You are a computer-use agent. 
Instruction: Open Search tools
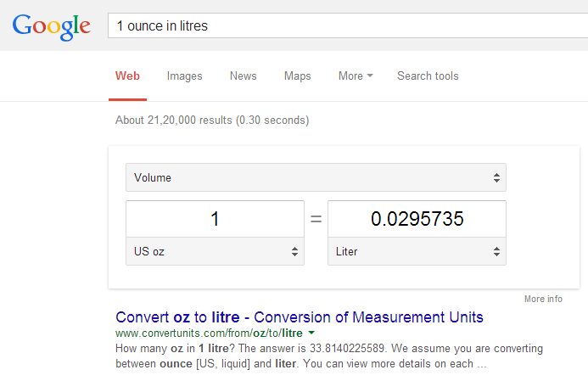click(428, 76)
